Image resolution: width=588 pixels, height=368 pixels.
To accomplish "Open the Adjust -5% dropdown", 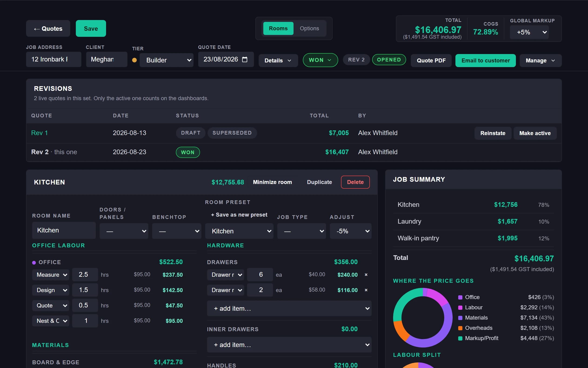I will (350, 231).
